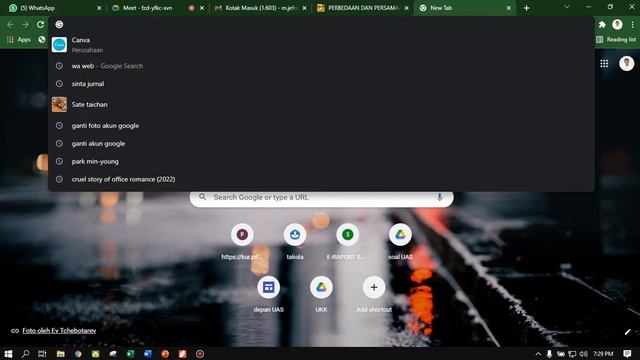The height and width of the screenshot is (360, 640).
Task: Open the 'takola' shortcut
Action: click(295, 242)
